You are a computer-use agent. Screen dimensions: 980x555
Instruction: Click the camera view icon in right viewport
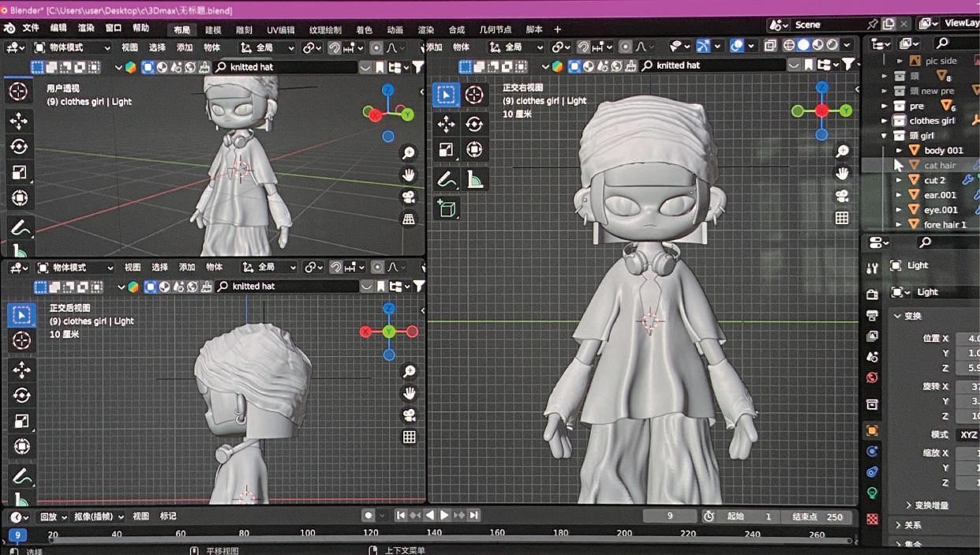(x=842, y=196)
